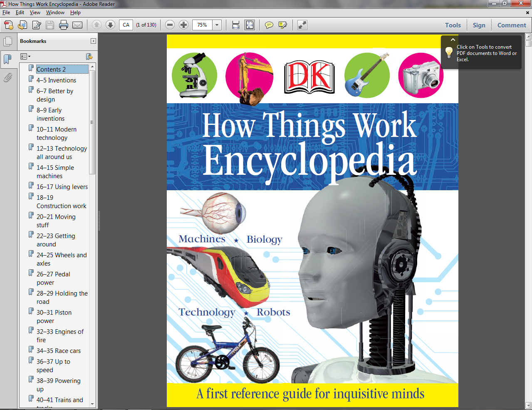Screen dimensions: 532x410
Task: Go to 26–27 Pedal power bookmark
Action: [53, 278]
